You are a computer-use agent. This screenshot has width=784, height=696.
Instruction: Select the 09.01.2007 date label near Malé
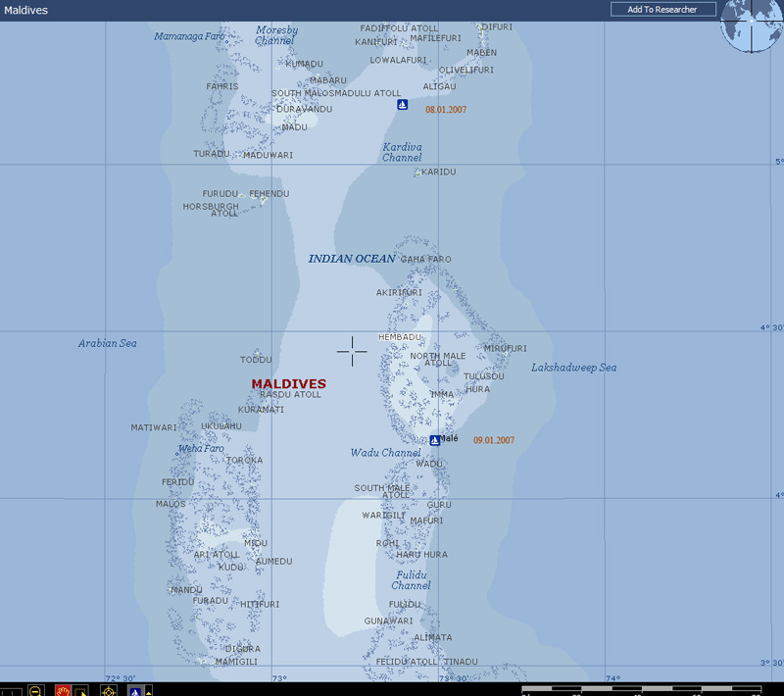(494, 441)
